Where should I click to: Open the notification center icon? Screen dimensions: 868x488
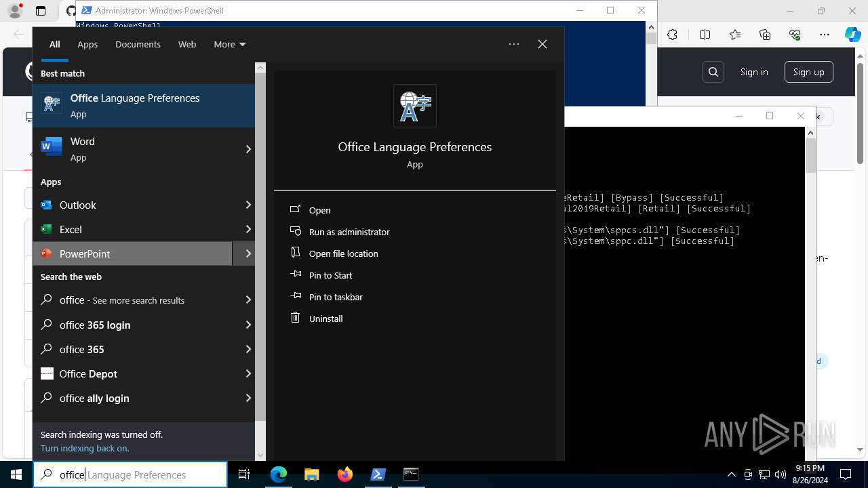pyautogui.click(x=846, y=474)
